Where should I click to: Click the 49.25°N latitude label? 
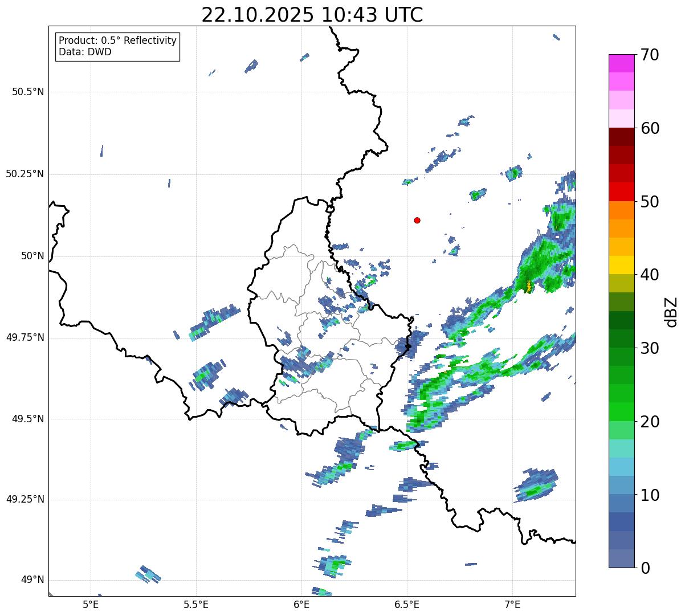(x=25, y=500)
